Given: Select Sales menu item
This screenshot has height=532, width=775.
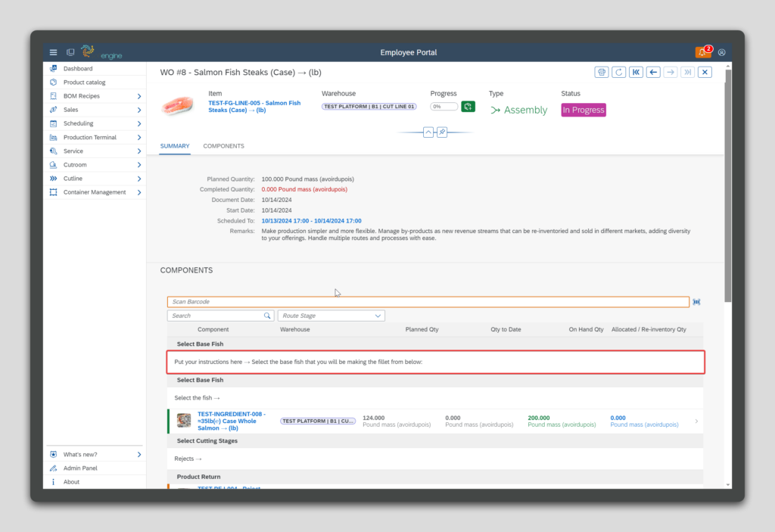Looking at the screenshot, I should 70,110.
